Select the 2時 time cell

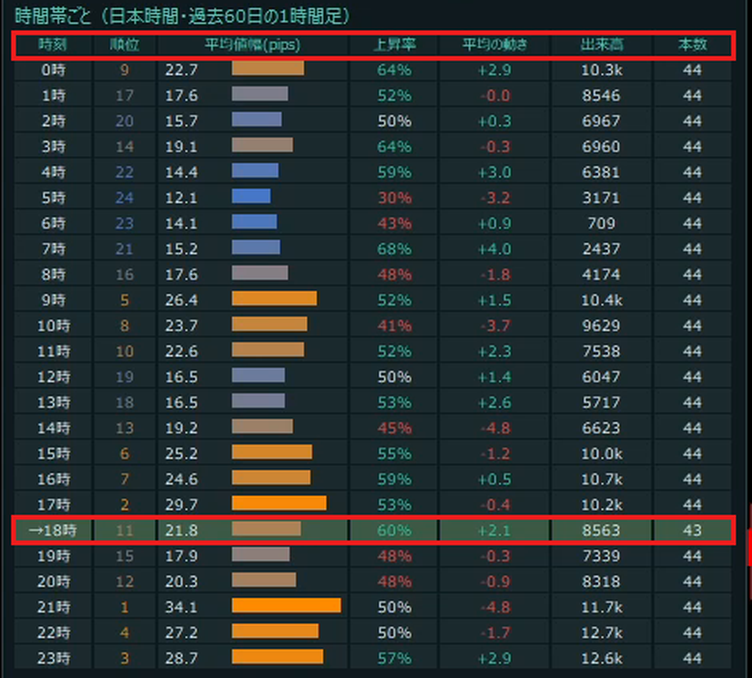point(53,121)
